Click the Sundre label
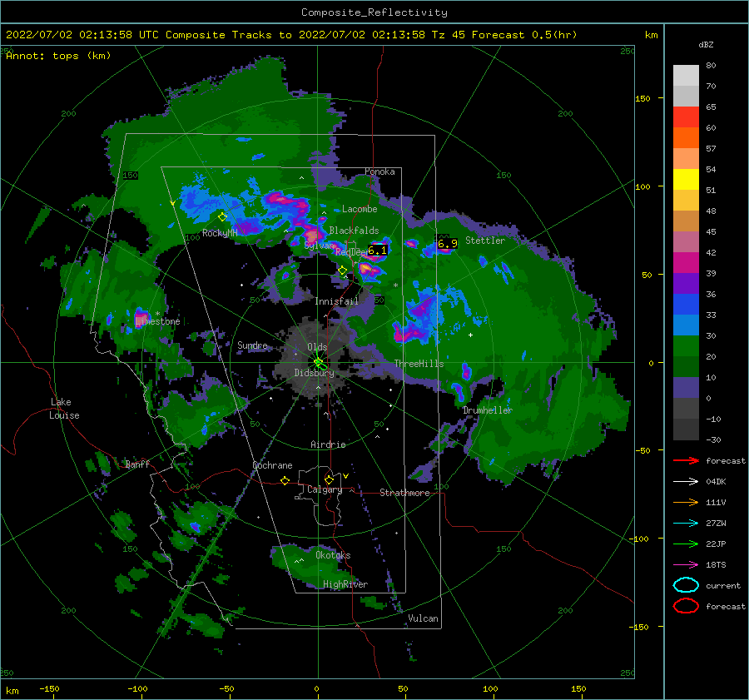 [252, 345]
